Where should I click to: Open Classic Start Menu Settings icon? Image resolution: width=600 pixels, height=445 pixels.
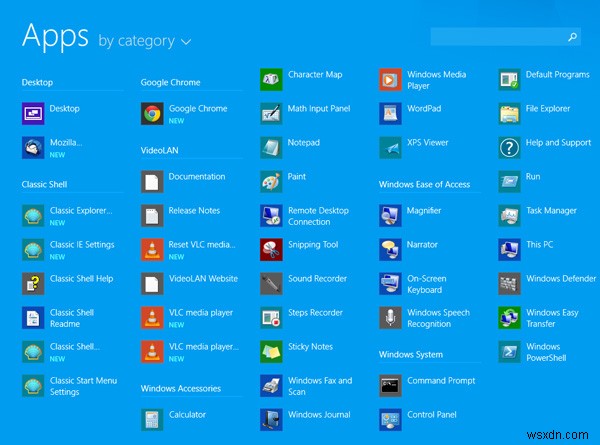[x=33, y=386]
